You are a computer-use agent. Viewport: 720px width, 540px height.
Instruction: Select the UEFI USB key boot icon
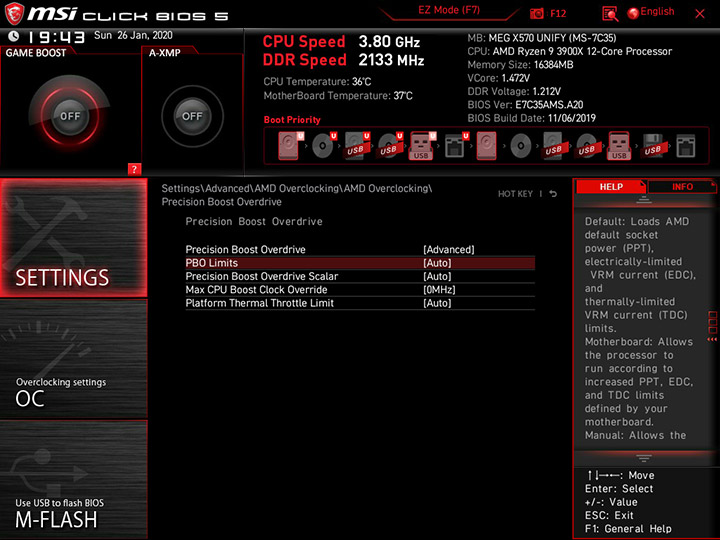click(422, 146)
